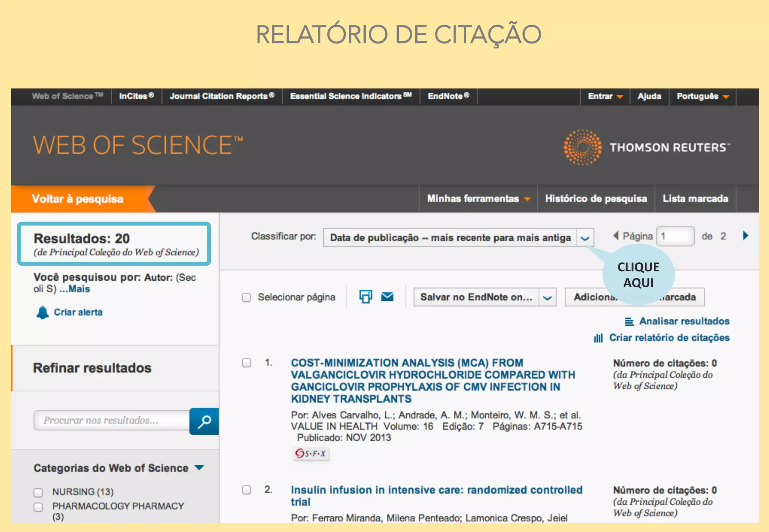Click Publicado: NOV 2013 text
The width and height of the screenshot is (769, 532).
(x=344, y=438)
